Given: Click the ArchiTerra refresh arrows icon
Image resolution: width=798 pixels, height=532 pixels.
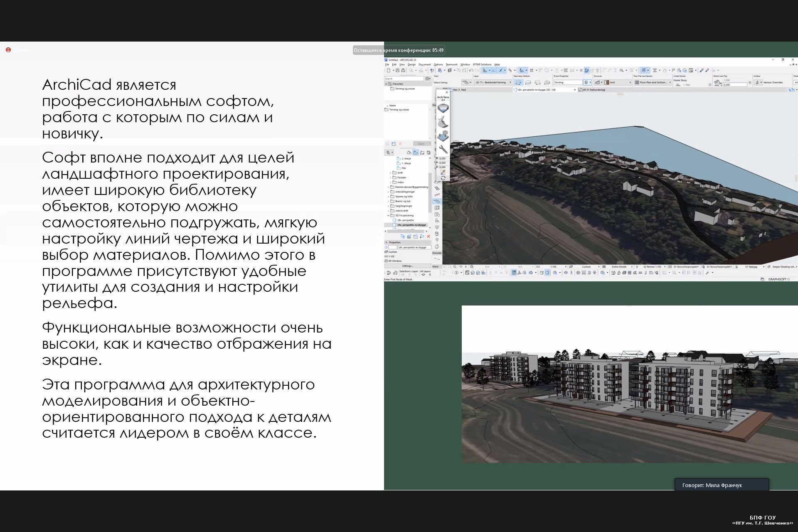Looking at the screenshot, I should [443, 178].
